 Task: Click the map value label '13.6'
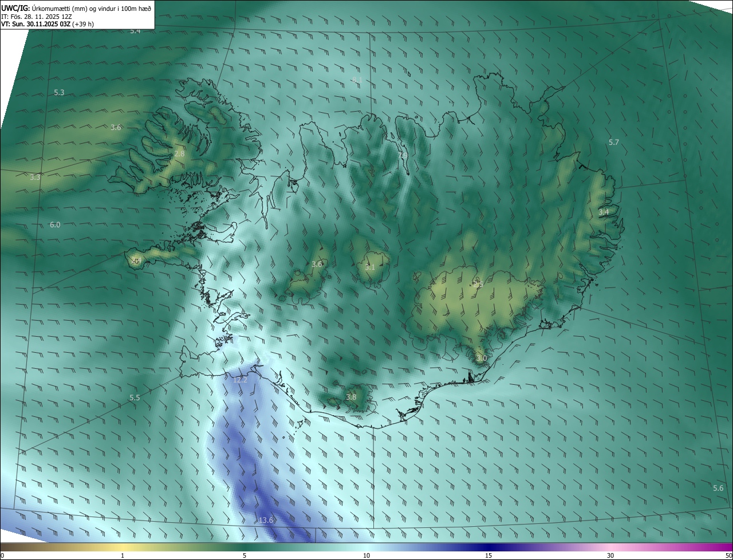click(266, 520)
